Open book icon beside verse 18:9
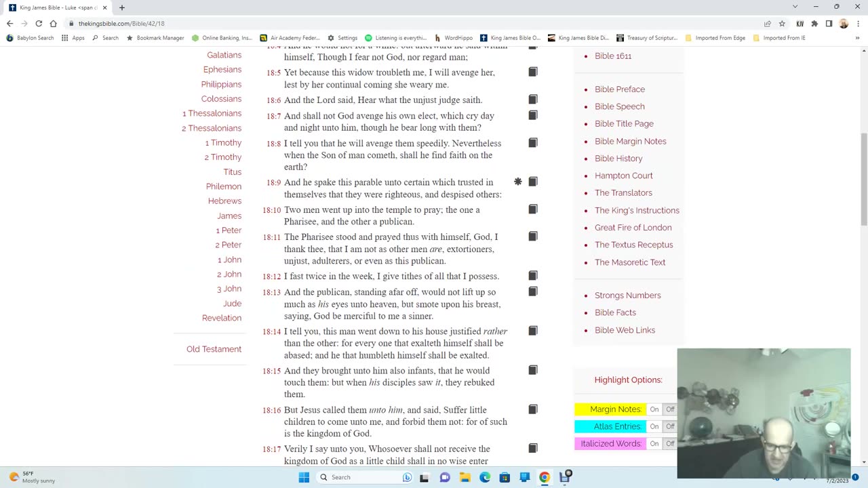This screenshot has height=488, width=868. pos(533,182)
